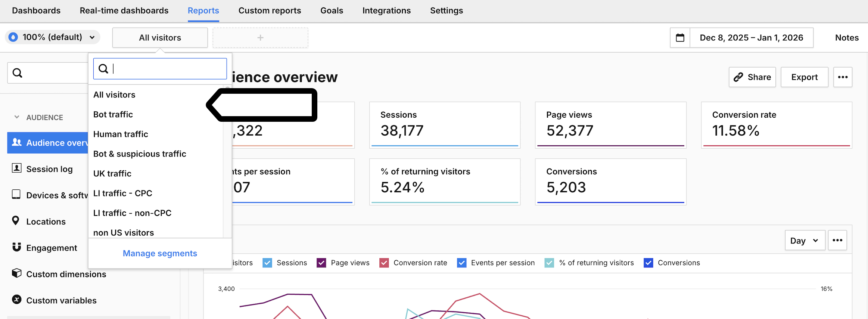Open the Day granularity dropdown
Viewport: 868px width, 319px height.
click(805, 240)
